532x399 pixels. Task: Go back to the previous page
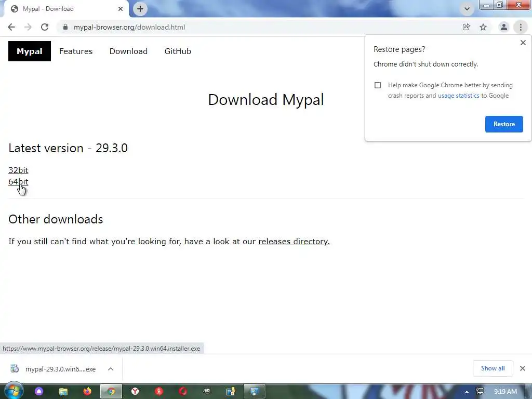[x=11, y=27]
